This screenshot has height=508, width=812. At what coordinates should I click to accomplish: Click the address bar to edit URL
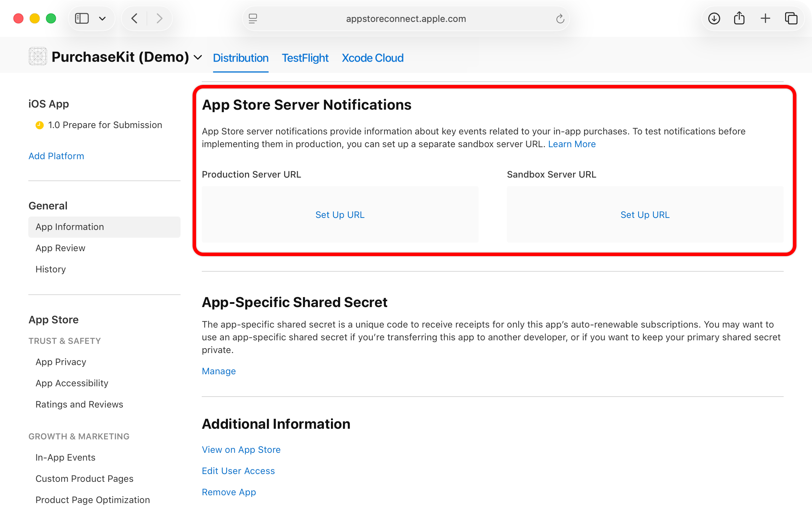coord(406,18)
